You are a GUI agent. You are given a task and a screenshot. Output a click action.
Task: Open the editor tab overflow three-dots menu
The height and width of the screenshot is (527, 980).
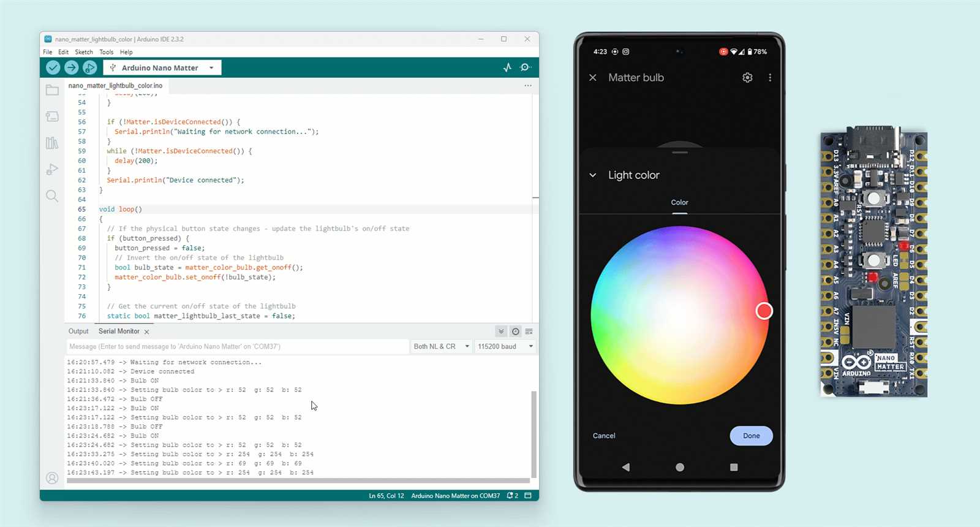click(528, 86)
